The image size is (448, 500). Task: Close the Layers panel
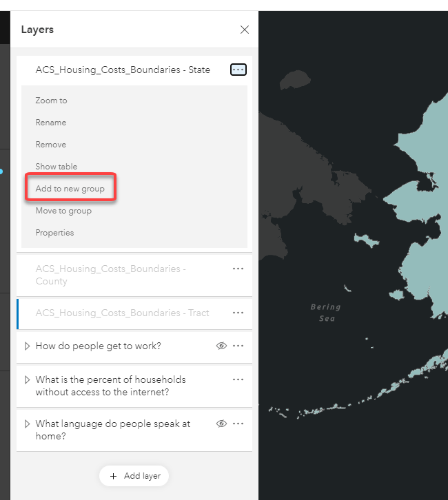244,30
